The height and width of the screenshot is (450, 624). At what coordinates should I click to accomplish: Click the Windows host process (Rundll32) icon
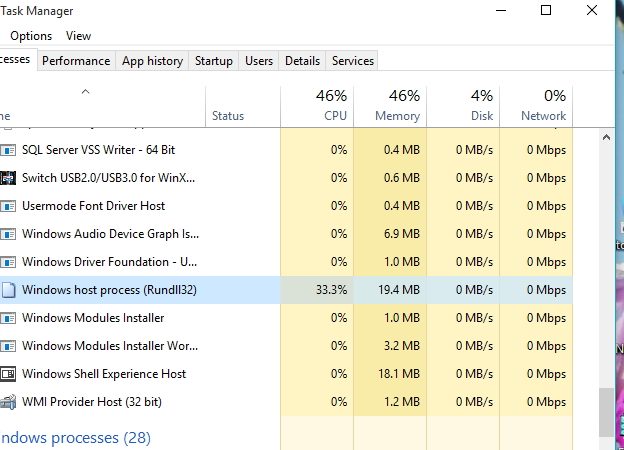(8, 290)
